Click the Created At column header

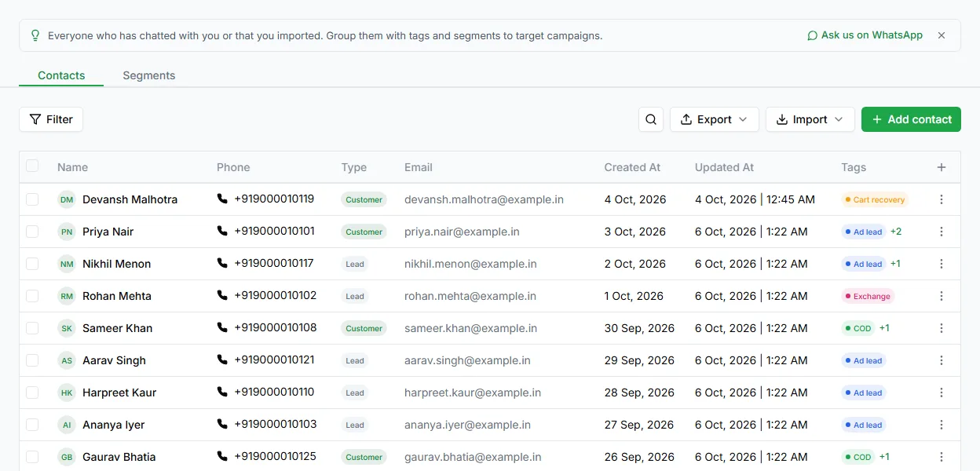coord(632,167)
